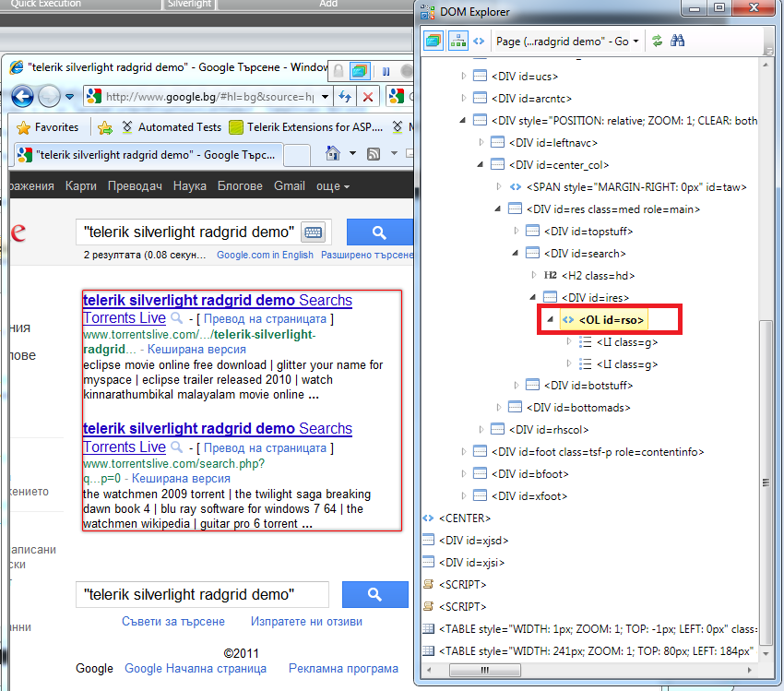The image size is (784, 691).
Task: Click the browser refresh arrows icon
Action: coord(345,97)
